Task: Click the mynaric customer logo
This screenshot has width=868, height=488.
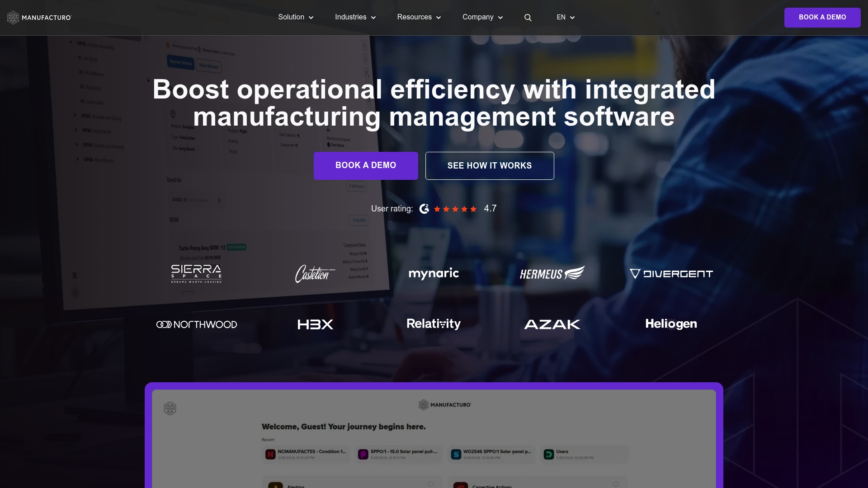Action: click(x=434, y=274)
